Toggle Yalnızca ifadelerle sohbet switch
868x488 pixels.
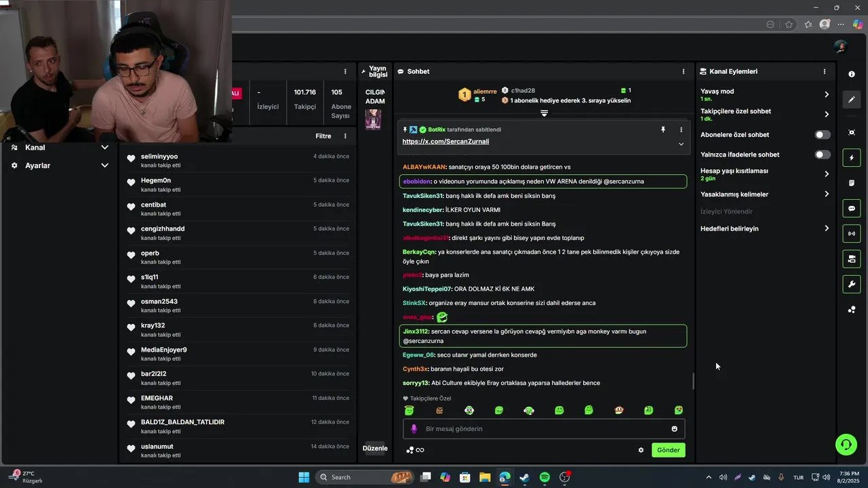point(822,155)
